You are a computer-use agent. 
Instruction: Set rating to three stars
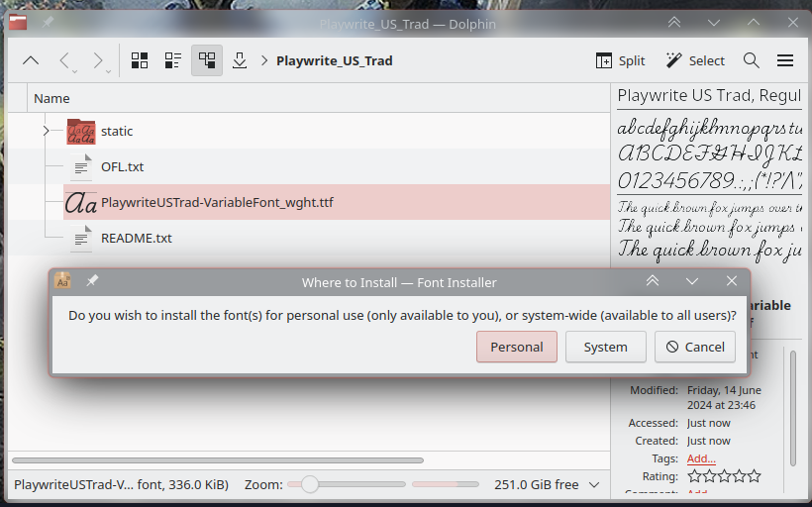tap(725, 475)
